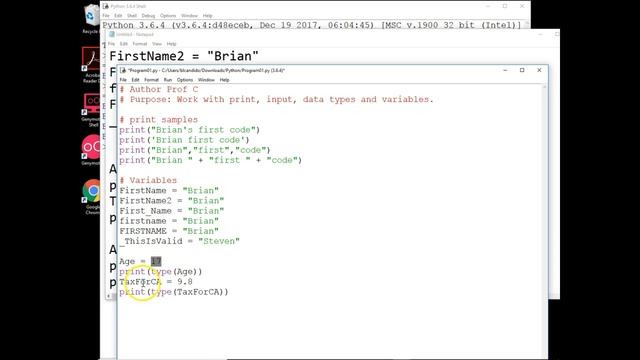Open the Genymotion Shell desktop shortcut
The width and height of the screenshot is (640, 360).
tap(91, 109)
